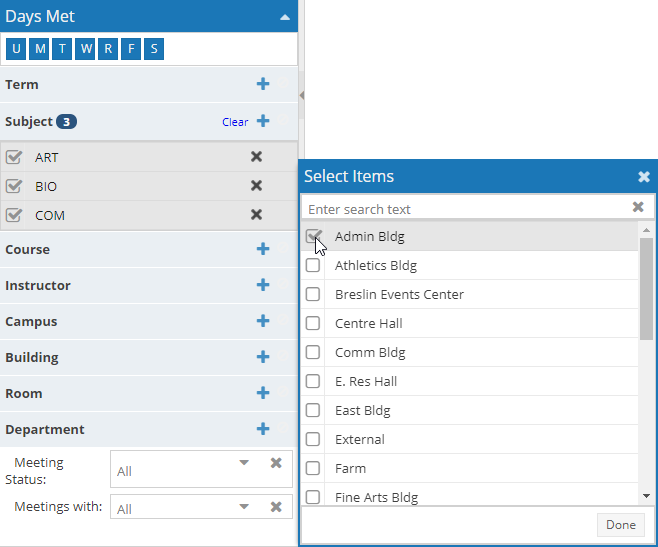
Task: Uncheck the ART subject checkbox
Action: pos(14,157)
